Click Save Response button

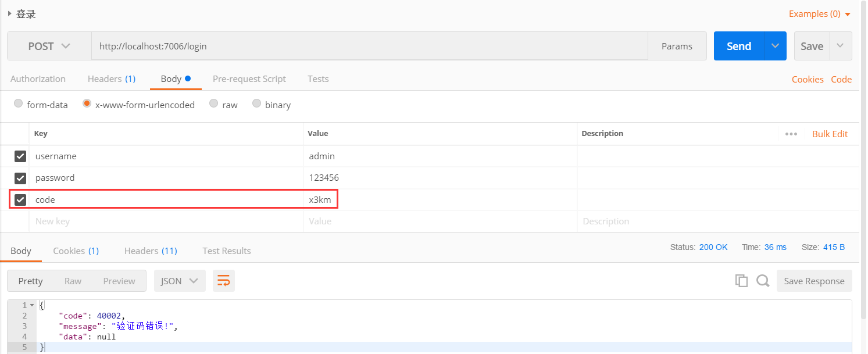(815, 281)
